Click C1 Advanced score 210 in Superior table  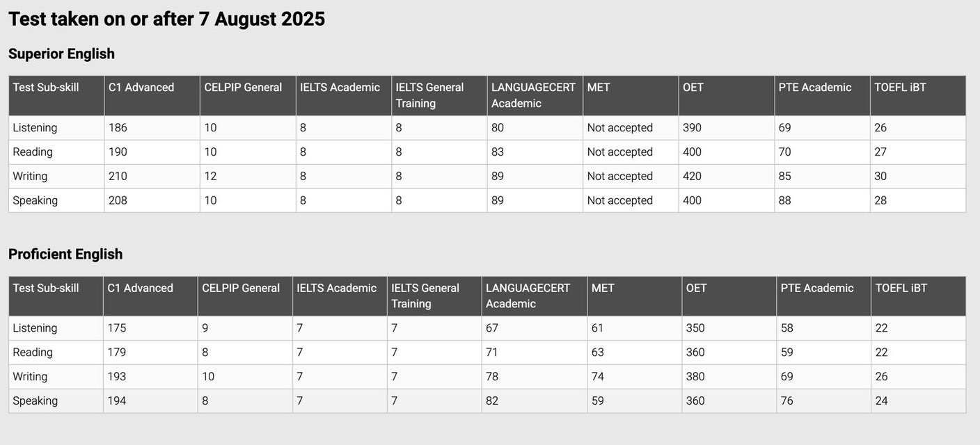[118, 176]
